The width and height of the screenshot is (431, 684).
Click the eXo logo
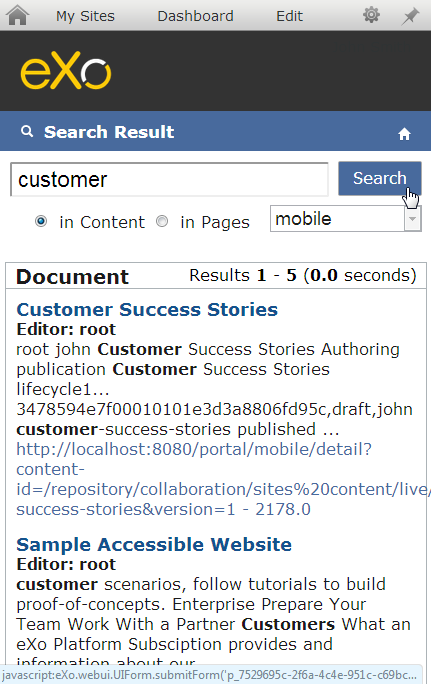(66, 70)
